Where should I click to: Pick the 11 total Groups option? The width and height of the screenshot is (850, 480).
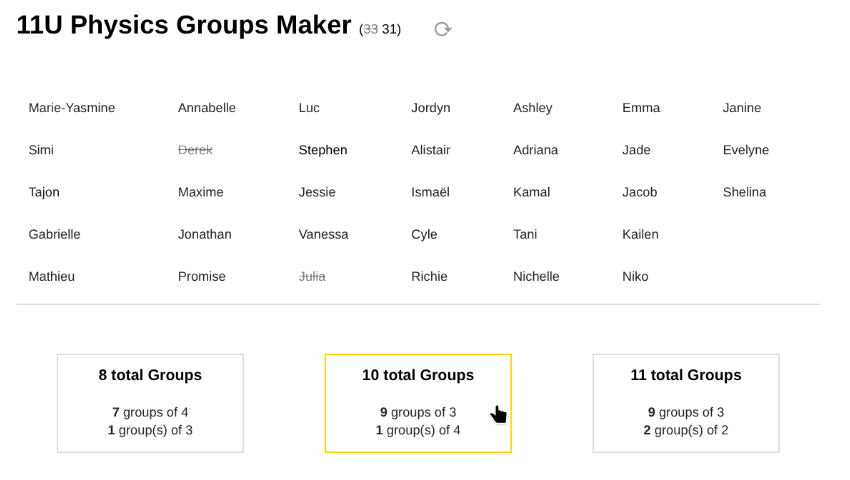coord(686,402)
